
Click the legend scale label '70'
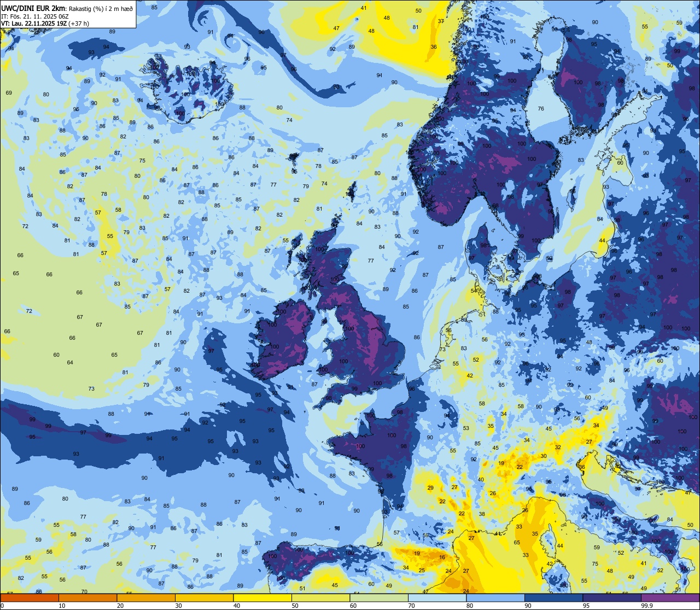(x=411, y=606)
